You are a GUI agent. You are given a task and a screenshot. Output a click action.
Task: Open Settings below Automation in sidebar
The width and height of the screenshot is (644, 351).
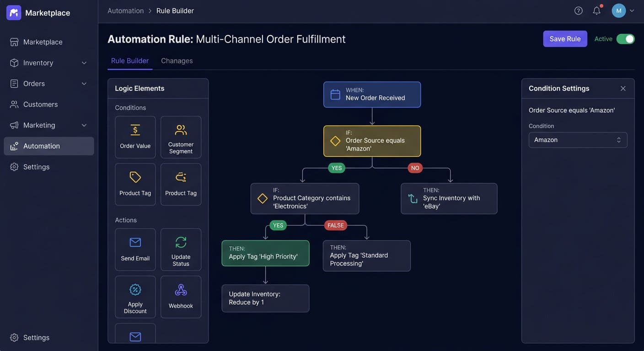[x=49, y=167]
